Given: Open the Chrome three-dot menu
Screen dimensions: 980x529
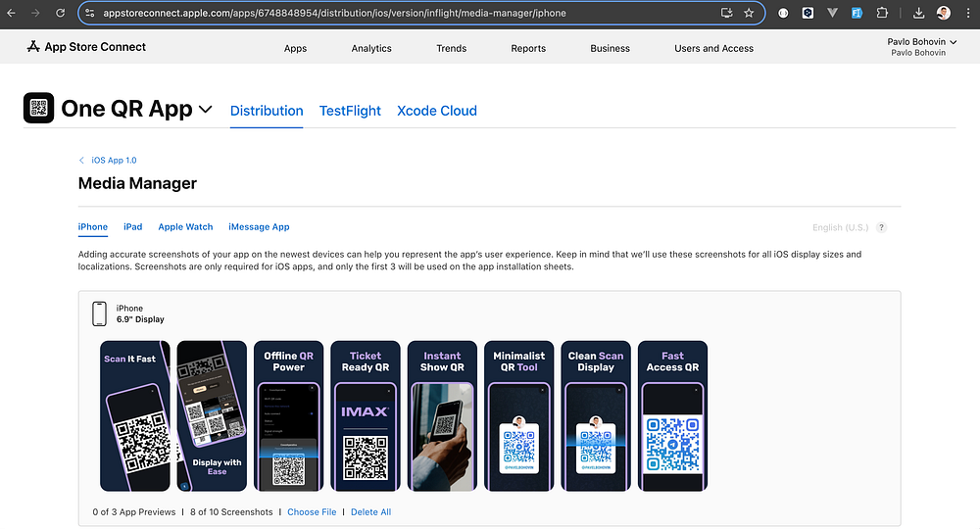Looking at the screenshot, I should coord(967,13).
